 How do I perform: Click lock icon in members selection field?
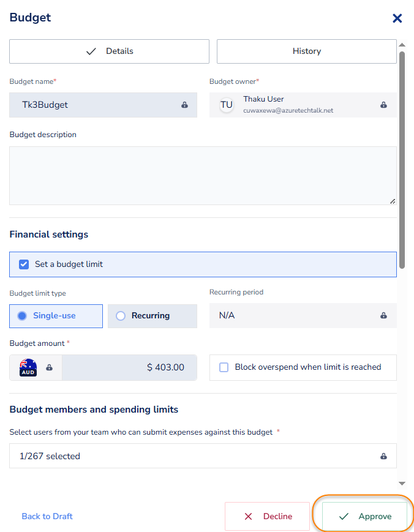pyautogui.click(x=383, y=456)
